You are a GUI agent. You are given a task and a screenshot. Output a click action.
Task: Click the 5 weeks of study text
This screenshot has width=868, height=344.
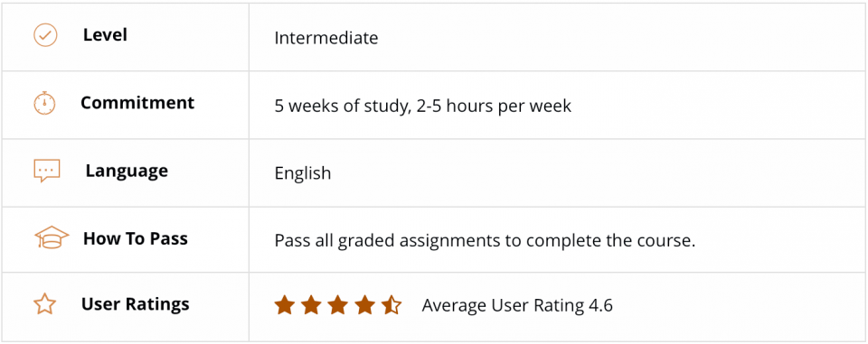click(341, 106)
